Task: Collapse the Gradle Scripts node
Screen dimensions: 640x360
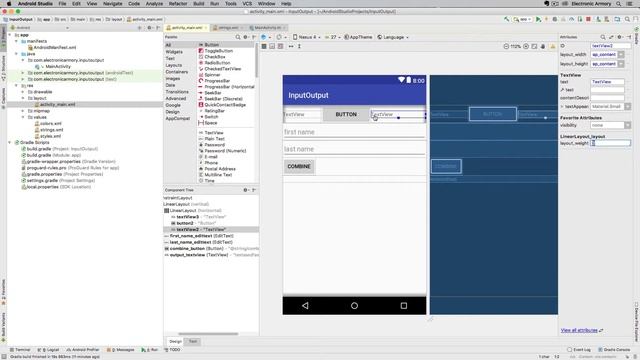Action: [x=10, y=142]
